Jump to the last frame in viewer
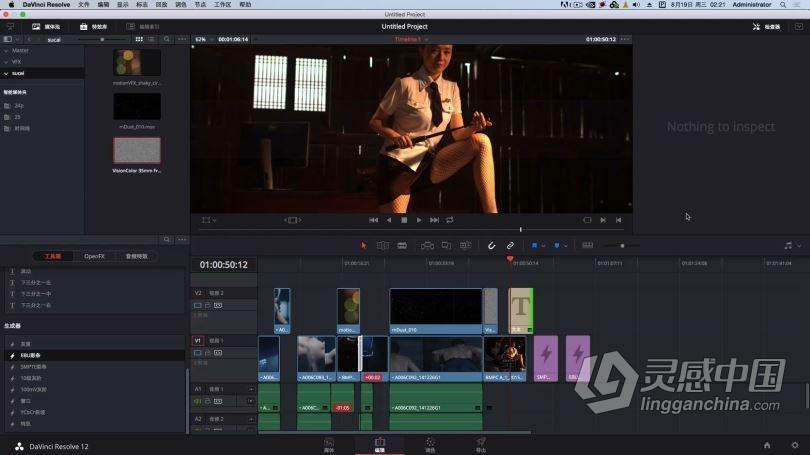 pos(434,220)
